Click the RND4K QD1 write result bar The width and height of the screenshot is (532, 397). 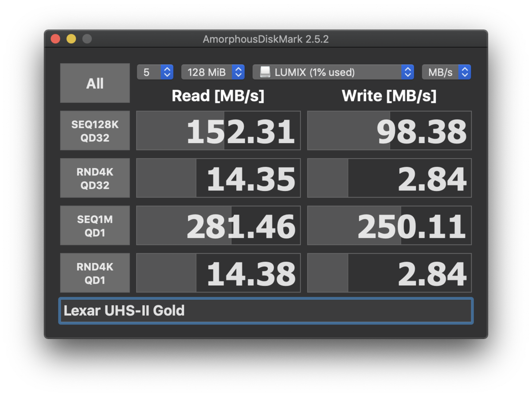pyautogui.click(x=389, y=273)
